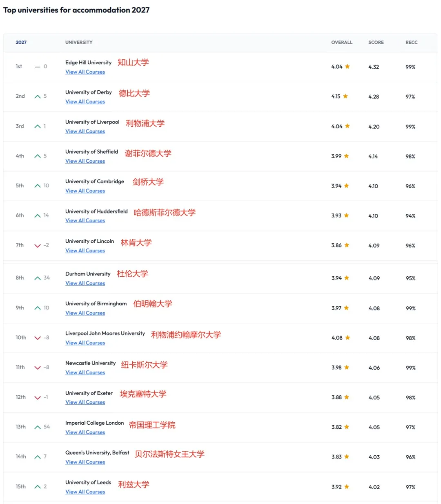Image resolution: width=441 pixels, height=504 pixels.
Task: Click the star icon beside Derby's 4.15
Action: coord(345,96)
